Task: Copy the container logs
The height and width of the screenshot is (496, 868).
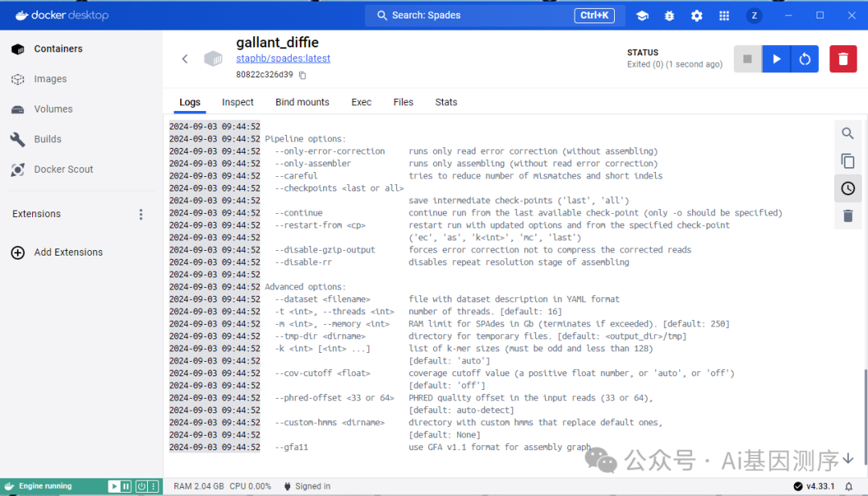Action: point(847,161)
